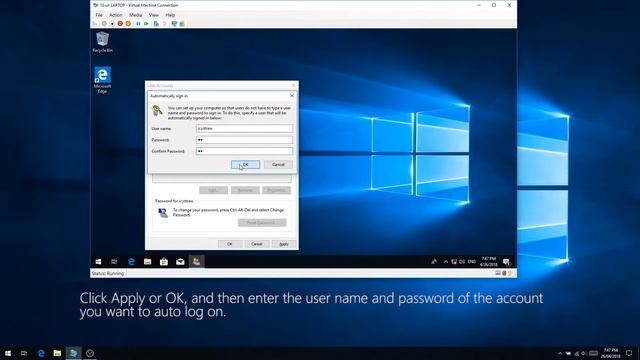Screen dimensions: 640x360
Task: Open Mail app from guest taskbar
Action: tap(180, 262)
